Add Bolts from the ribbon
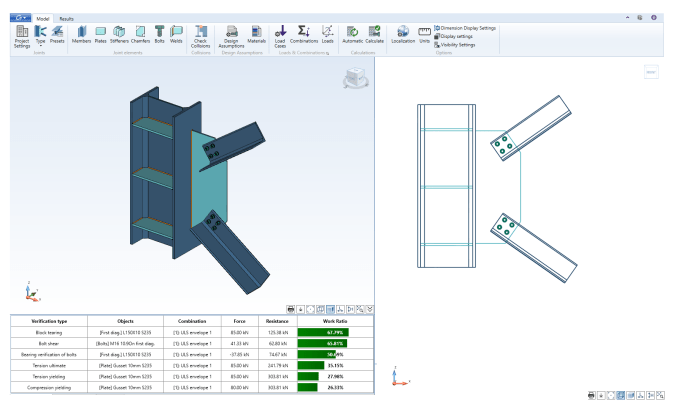The width and height of the screenshot is (676, 415). [x=160, y=37]
